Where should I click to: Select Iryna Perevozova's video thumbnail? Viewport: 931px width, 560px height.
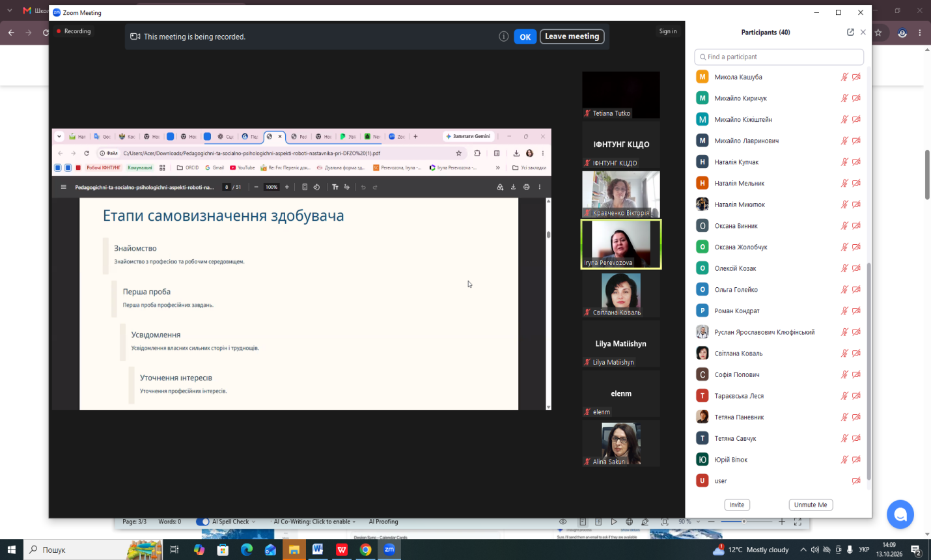[x=621, y=244]
